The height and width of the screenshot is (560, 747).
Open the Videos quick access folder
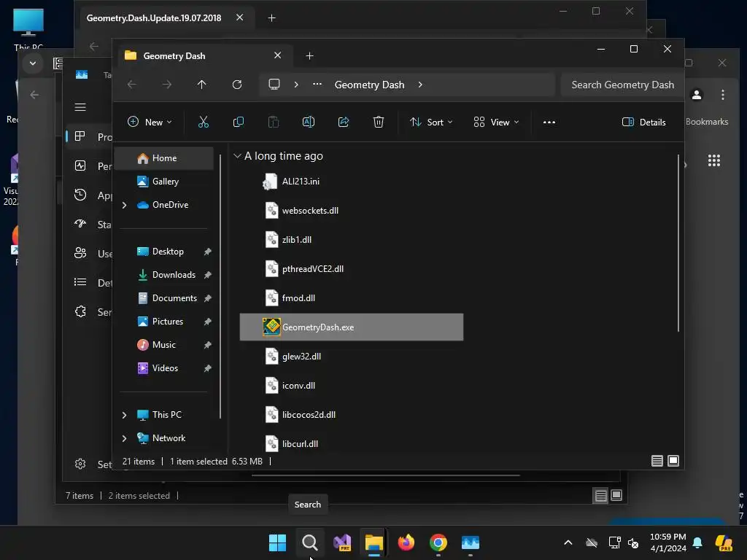(x=164, y=368)
